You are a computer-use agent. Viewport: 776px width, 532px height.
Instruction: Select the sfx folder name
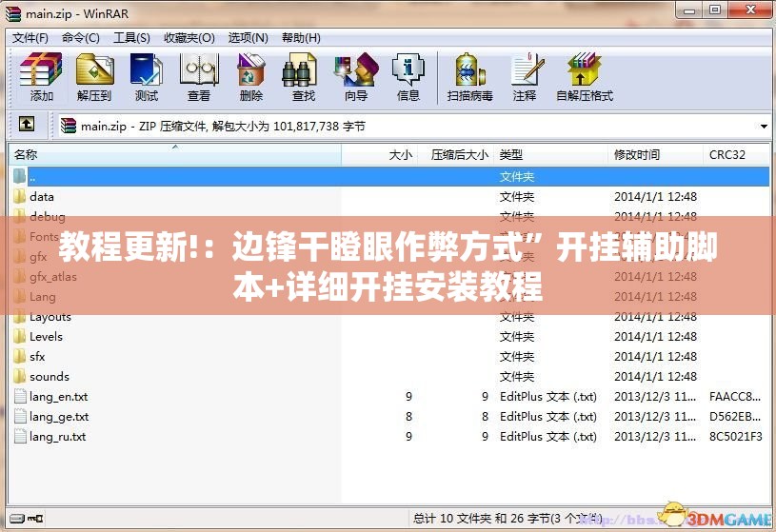(37, 356)
